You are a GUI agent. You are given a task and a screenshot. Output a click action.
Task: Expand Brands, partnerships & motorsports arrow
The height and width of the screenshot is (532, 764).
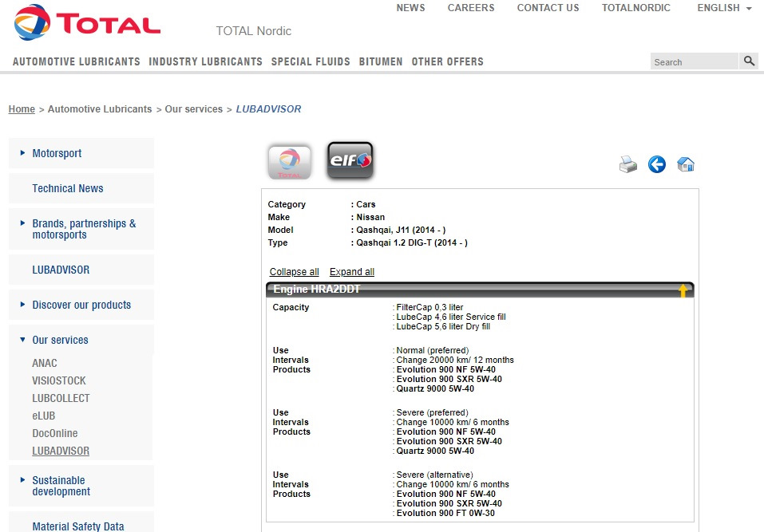22,223
